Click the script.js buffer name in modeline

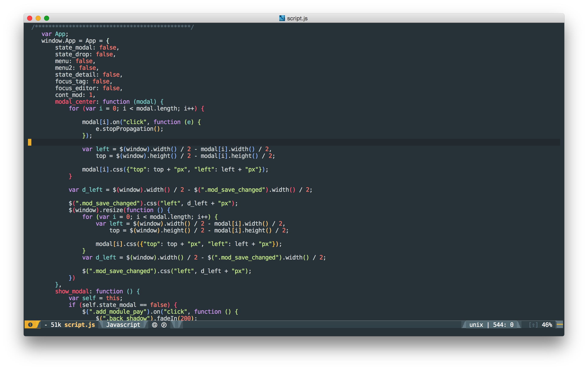point(80,325)
